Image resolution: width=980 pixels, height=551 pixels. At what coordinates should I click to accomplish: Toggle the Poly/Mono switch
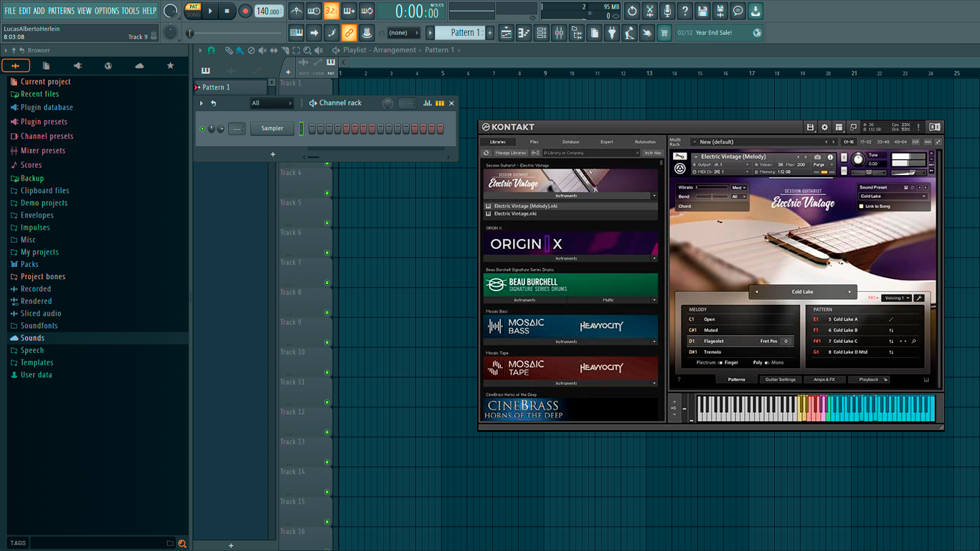pos(766,363)
